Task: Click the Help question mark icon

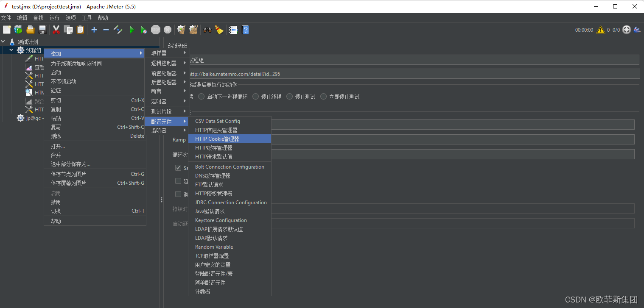Action: tap(245, 30)
